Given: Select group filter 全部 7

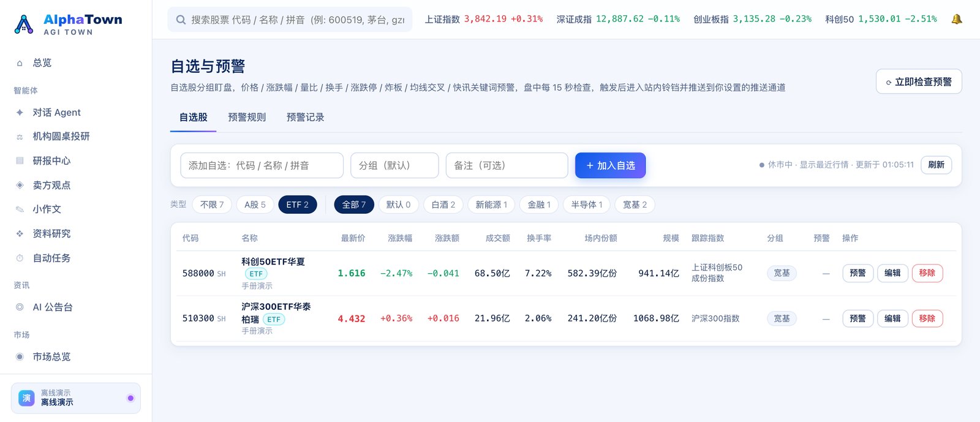Looking at the screenshot, I should coord(354,205).
